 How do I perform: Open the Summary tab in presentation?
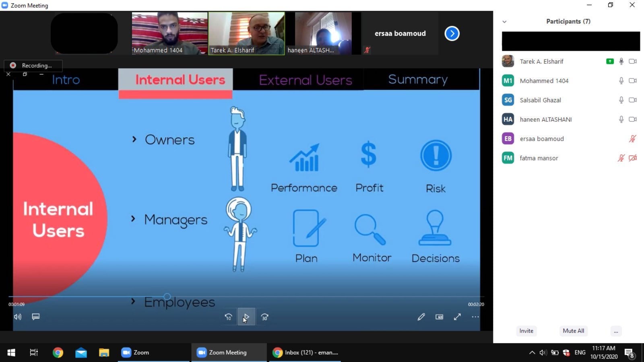click(418, 80)
